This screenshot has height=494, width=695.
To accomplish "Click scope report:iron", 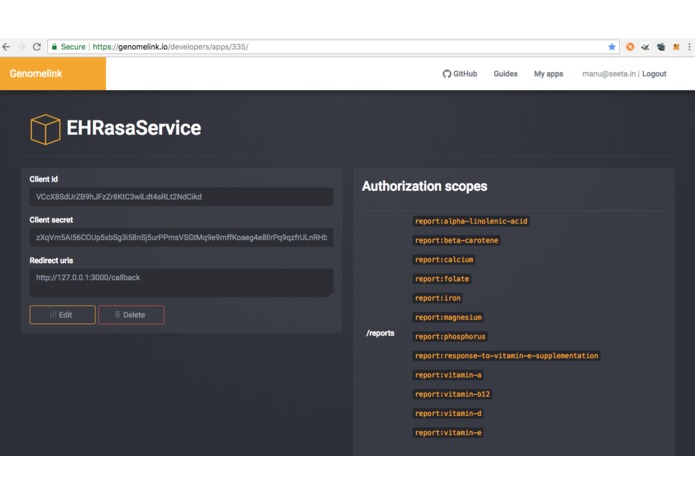I will coord(438,298).
